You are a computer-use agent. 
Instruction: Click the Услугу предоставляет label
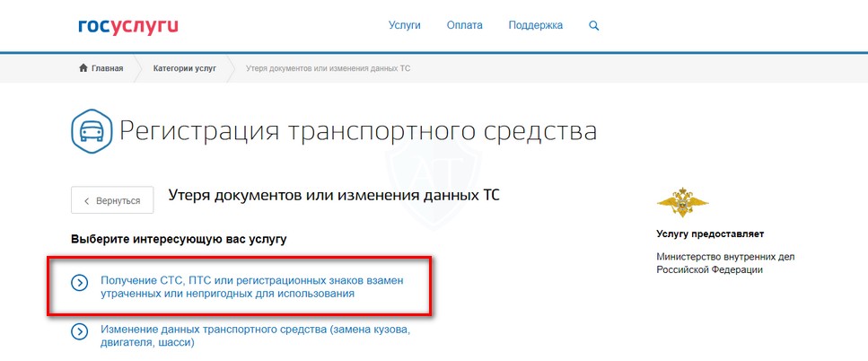click(x=710, y=234)
